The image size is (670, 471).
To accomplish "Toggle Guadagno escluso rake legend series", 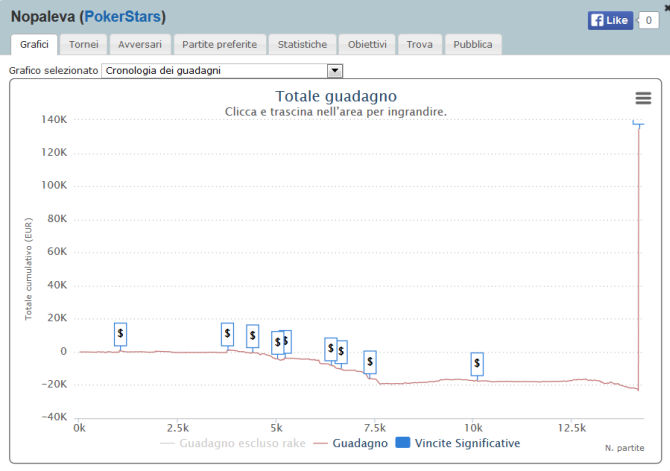I will 233,443.
